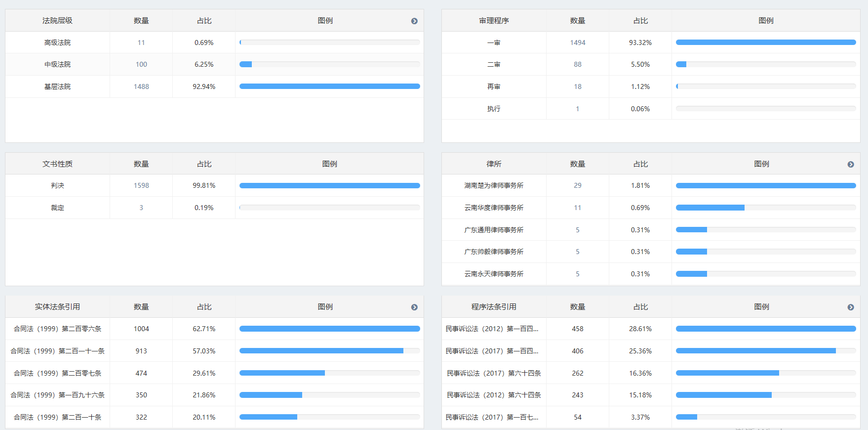Select 合同法(1999)第二百零六条 entry
Image resolution: width=868 pixels, height=430 pixels.
pos(57,329)
